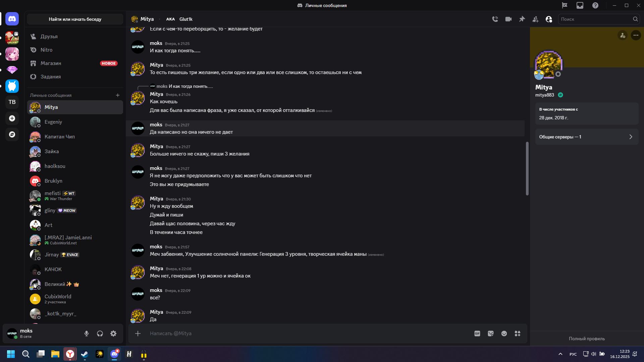Start a video call

tap(508, 19)
